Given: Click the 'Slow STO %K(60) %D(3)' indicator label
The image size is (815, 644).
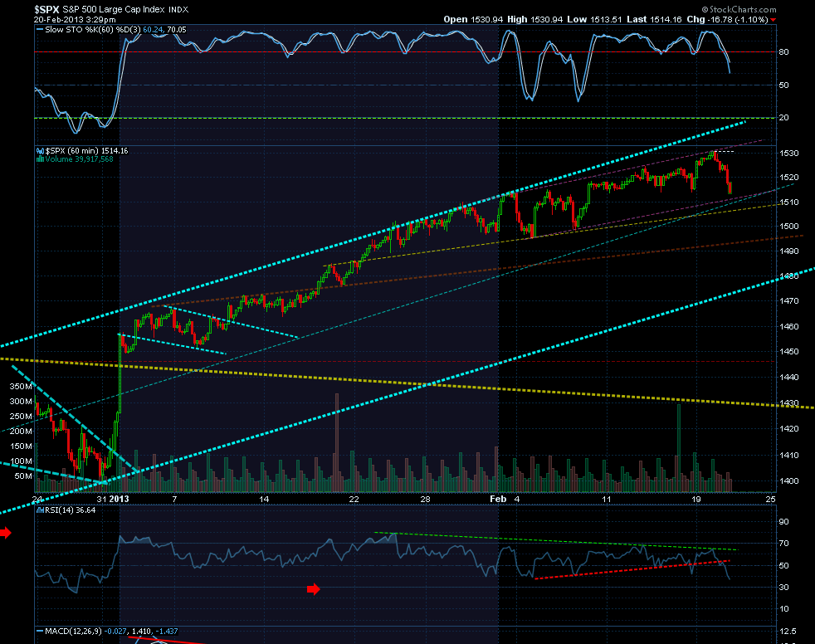Looking at the screenshot, I should (93, 30).
